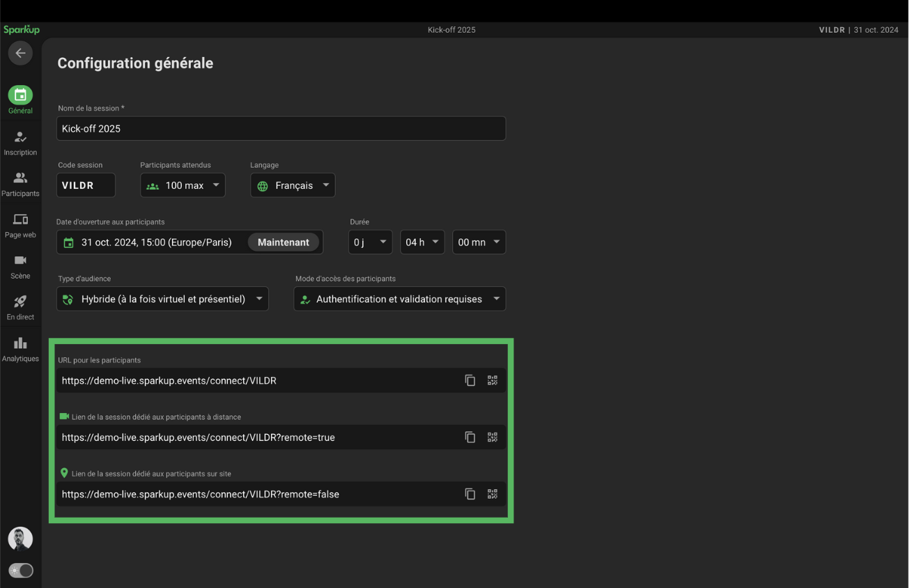This screenshot has height=588, width=910.
Task: Open the Inscription section in sidebar
Action: [x=20, y=144]
